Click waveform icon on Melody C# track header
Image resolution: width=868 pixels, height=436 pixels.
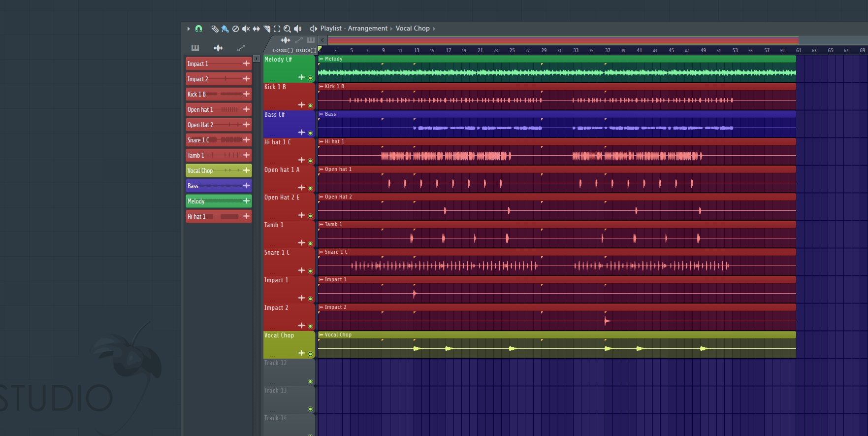click(x=301, y=77)
